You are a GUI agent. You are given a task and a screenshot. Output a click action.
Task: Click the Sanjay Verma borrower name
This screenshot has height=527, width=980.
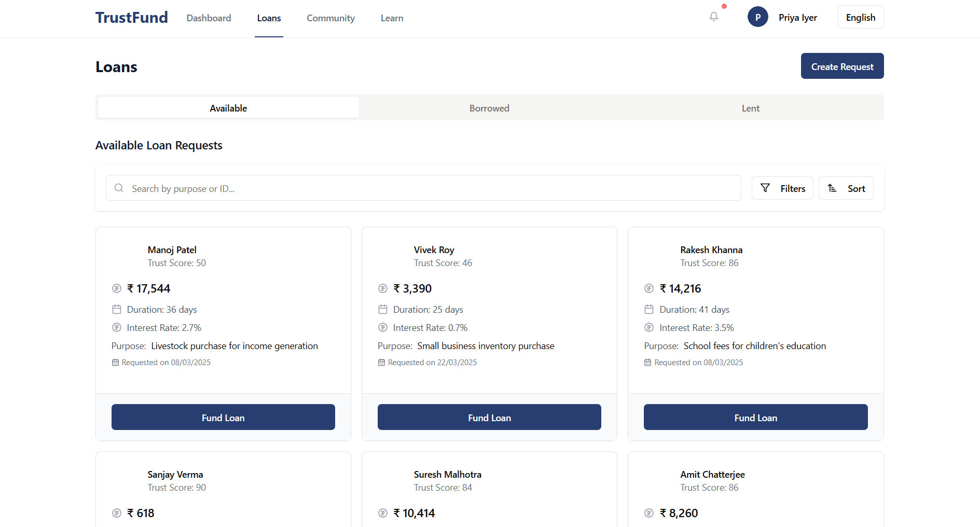tap(175, 475)
